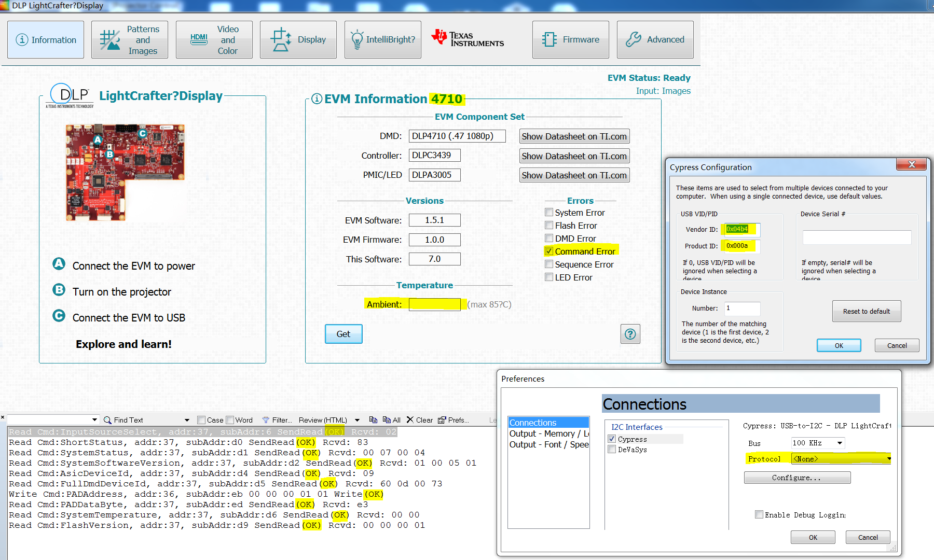This screenshot has height=560, width=934.
Task: Open the Protocol <None> dropdown
Action: tap(841, 459)
